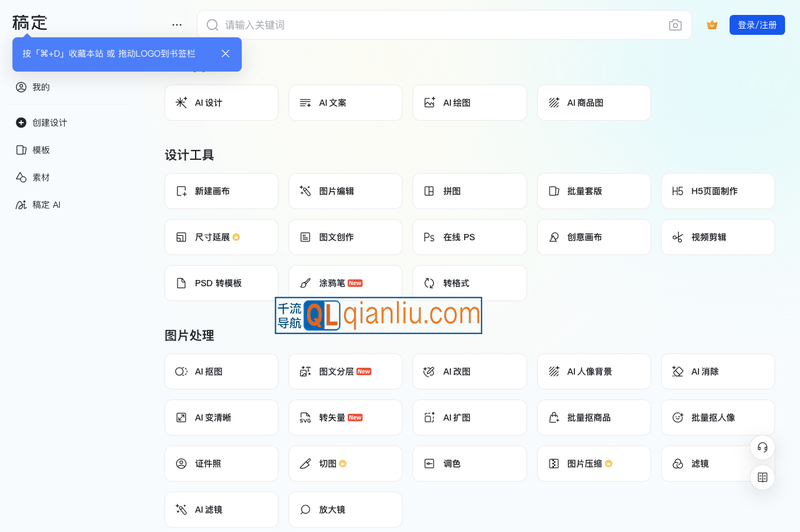Select 新建画布 tool
This screenshot has width=800, height=532.
tap(221, 191)
